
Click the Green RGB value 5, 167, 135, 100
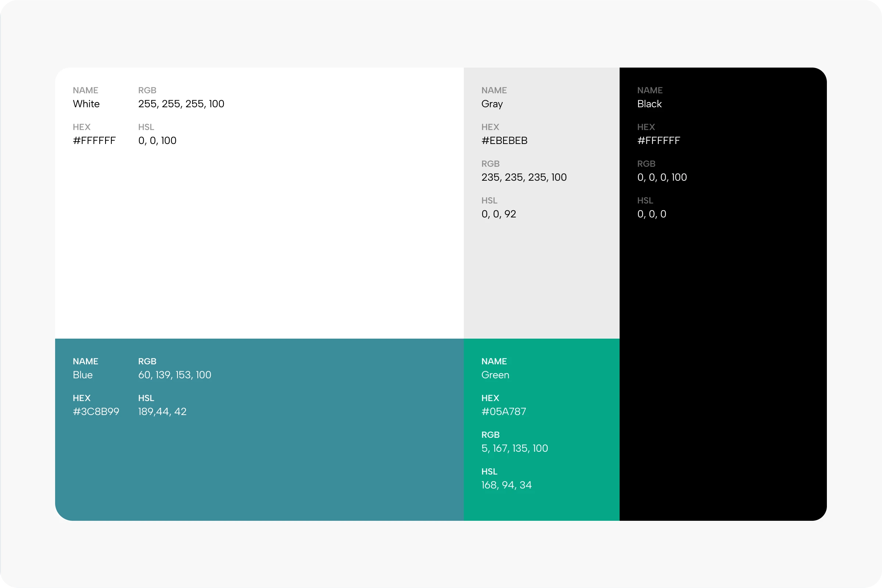tap(514, 448)
